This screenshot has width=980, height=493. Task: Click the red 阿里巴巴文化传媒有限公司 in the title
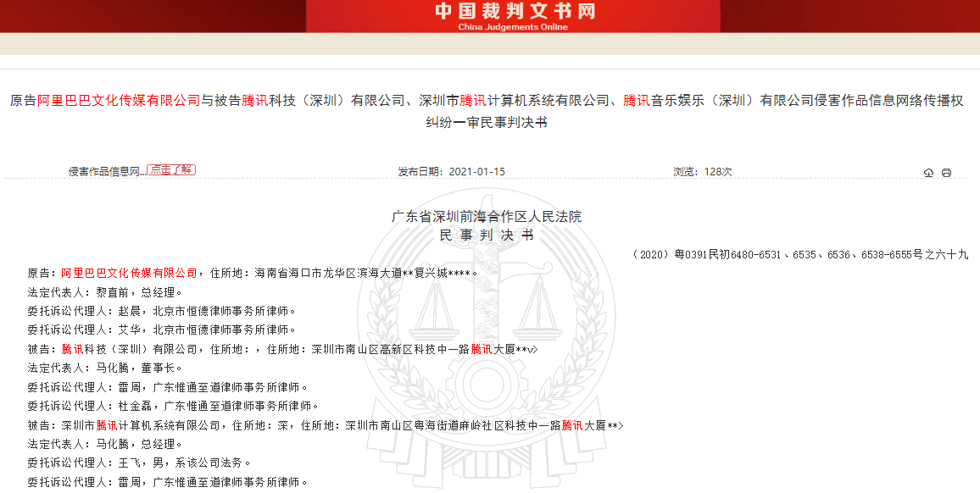pyautogui.click(x=119, y=100)
